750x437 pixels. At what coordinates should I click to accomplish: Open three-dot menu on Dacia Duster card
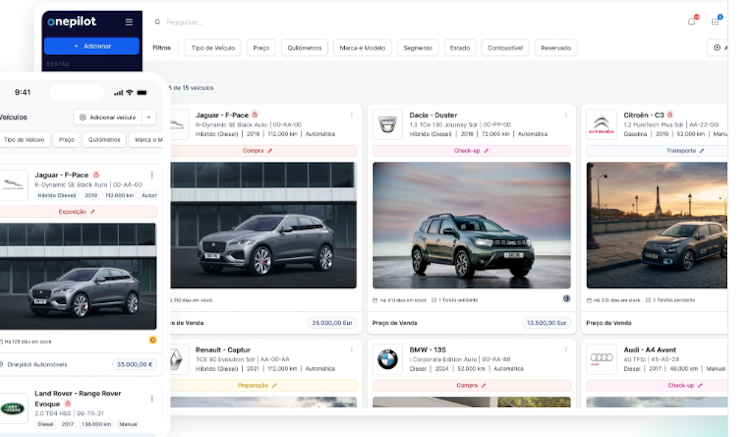[566, 115]
